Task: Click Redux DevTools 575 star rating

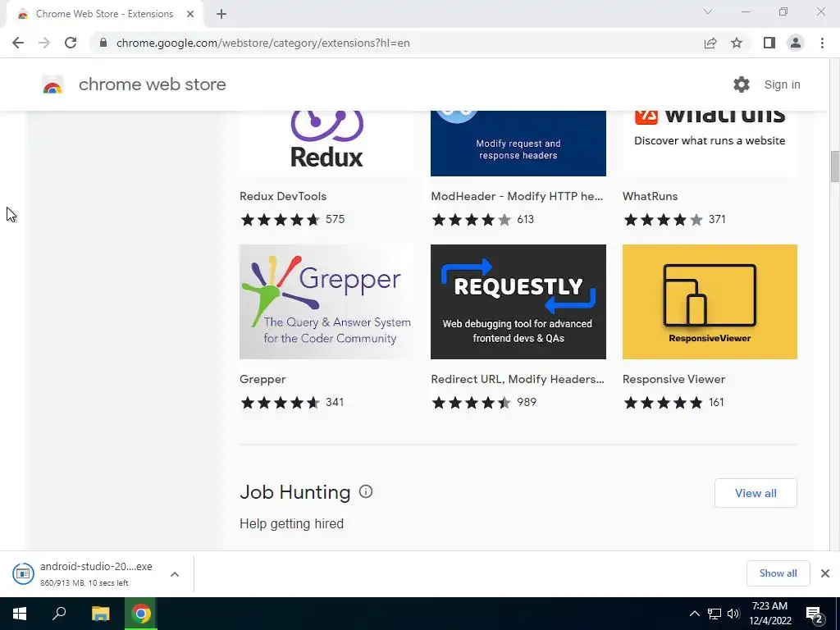Action: [x=292, y=219]
